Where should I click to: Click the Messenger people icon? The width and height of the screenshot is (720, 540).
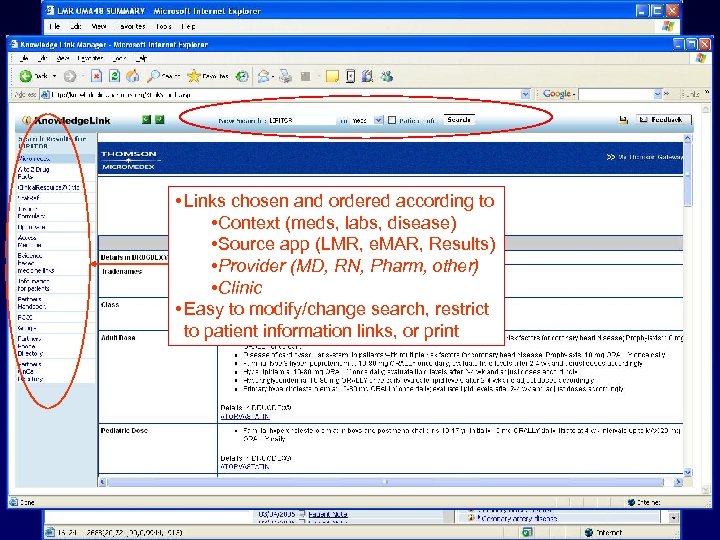click(x=387, y=76)
